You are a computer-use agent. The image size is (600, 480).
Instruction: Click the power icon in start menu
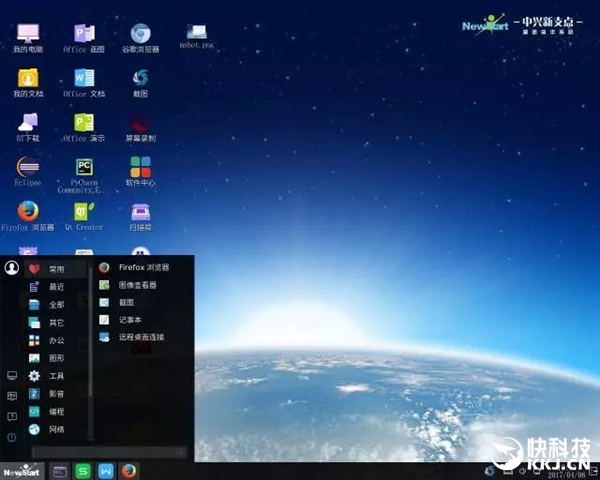coord(12,438)
